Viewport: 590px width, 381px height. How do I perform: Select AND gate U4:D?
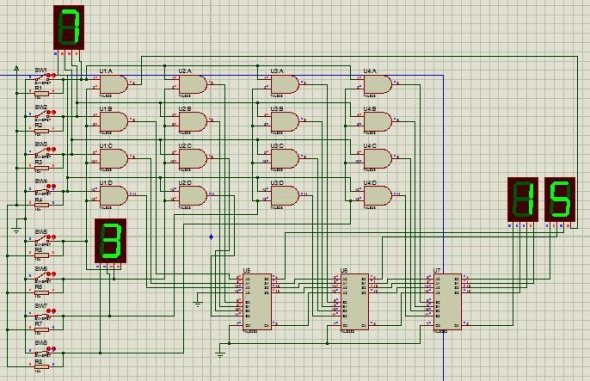click(378, 196)
